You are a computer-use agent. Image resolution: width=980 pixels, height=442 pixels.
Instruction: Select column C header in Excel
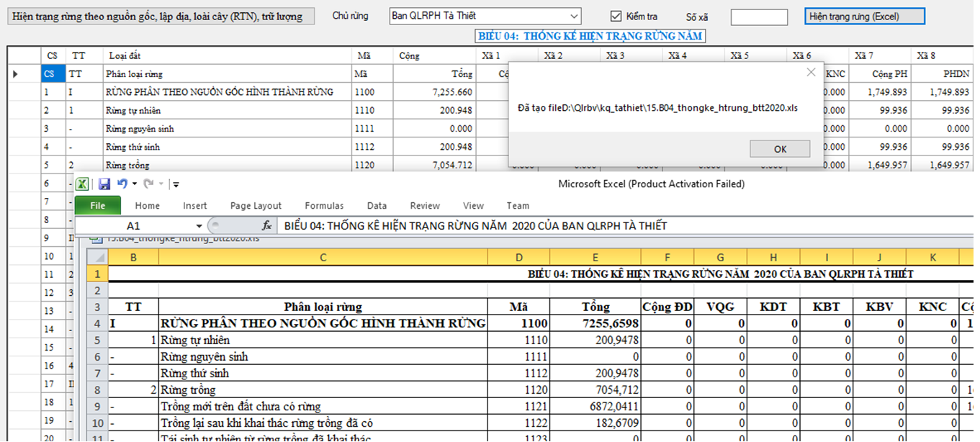[x=323, y=257]
